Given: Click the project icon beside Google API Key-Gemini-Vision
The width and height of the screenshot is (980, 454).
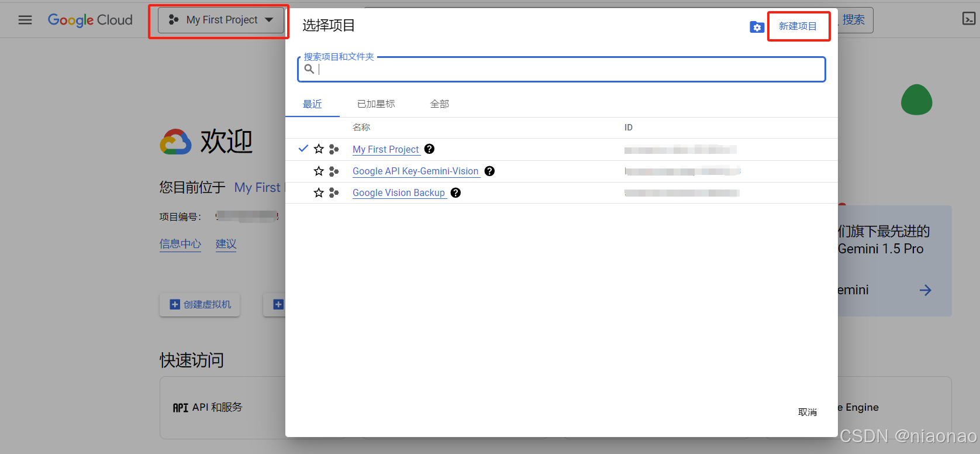Looking at the screenshot, I should [x=334, y=171].
